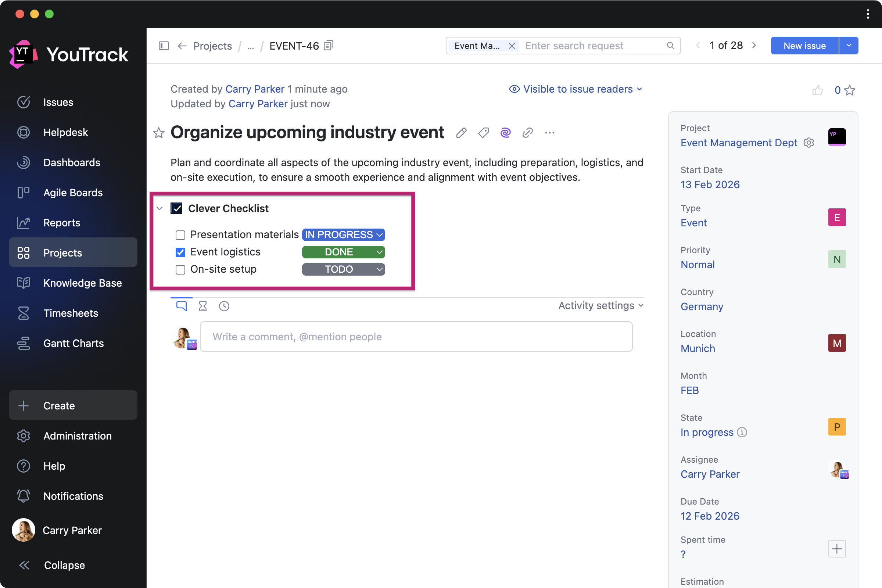Click the comment input field
Viewport: 882px width, 588px height.
pyautogui.click(x=416, y=337)
